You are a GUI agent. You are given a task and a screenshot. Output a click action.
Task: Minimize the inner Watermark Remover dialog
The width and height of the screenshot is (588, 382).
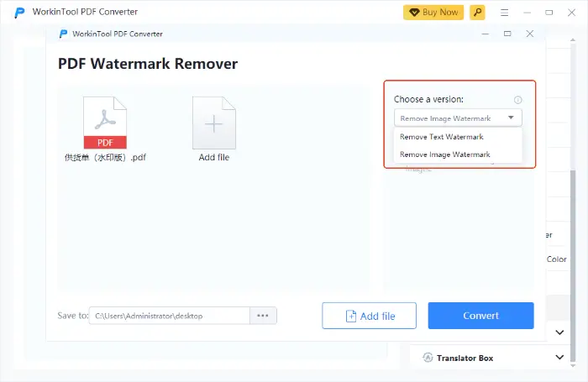click(486, 34)
